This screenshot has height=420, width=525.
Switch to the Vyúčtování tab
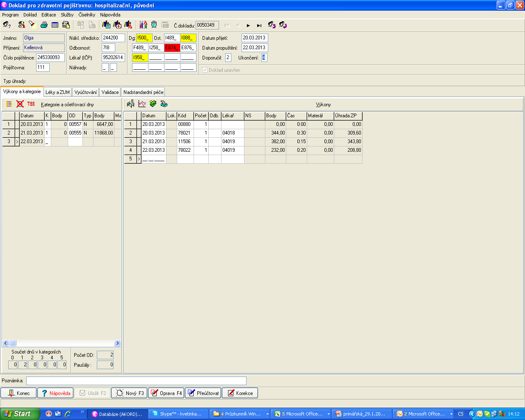(x=86, y=92)
